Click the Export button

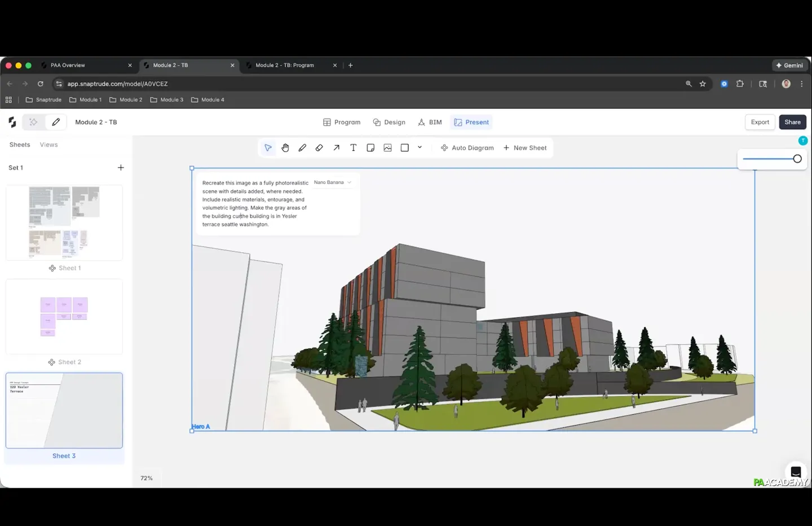(760, 122)
